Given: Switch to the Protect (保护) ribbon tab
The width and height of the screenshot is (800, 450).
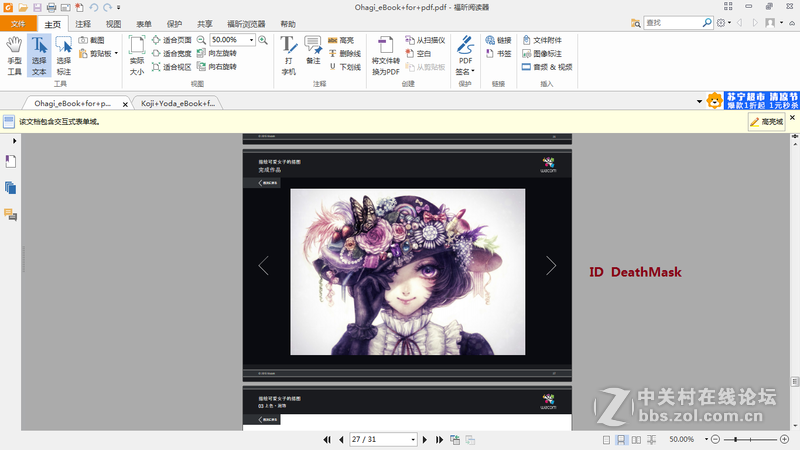Looking at the screenshot, I should [174, 24].
